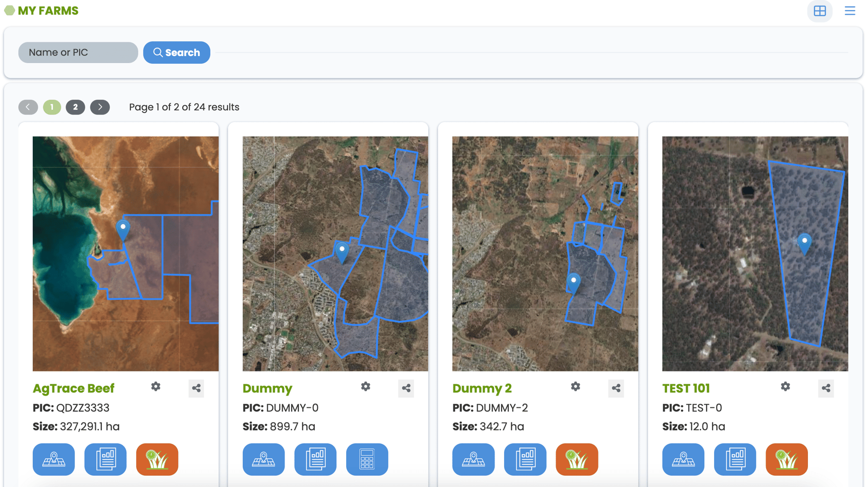868x487 pixels.
Task: Open the report for TEST 101
Action: tap(735, 459)
